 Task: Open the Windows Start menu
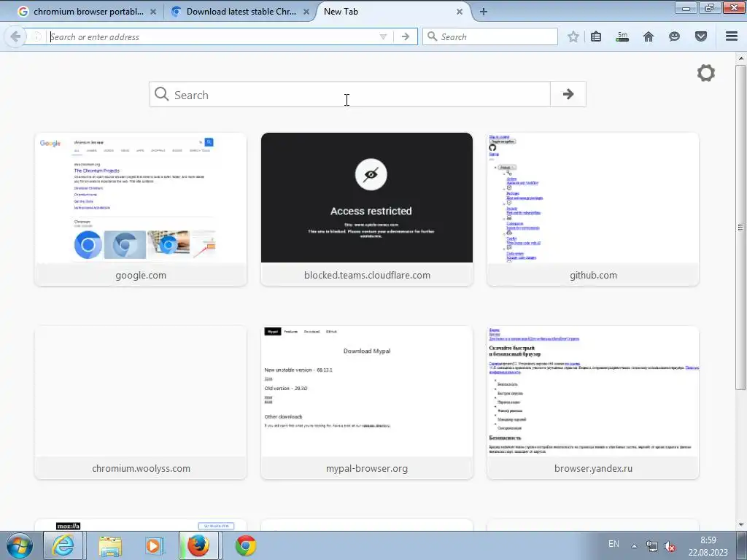(19, 545)
